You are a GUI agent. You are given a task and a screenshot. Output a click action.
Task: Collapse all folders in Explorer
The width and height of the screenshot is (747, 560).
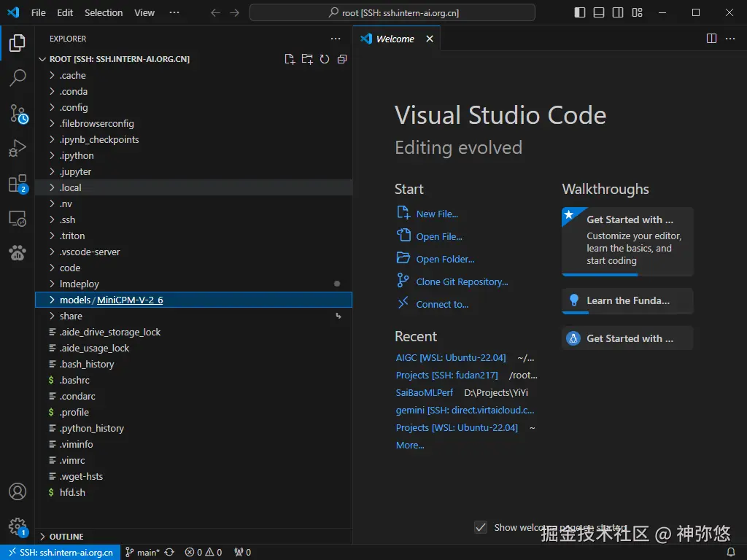[342, 59]
